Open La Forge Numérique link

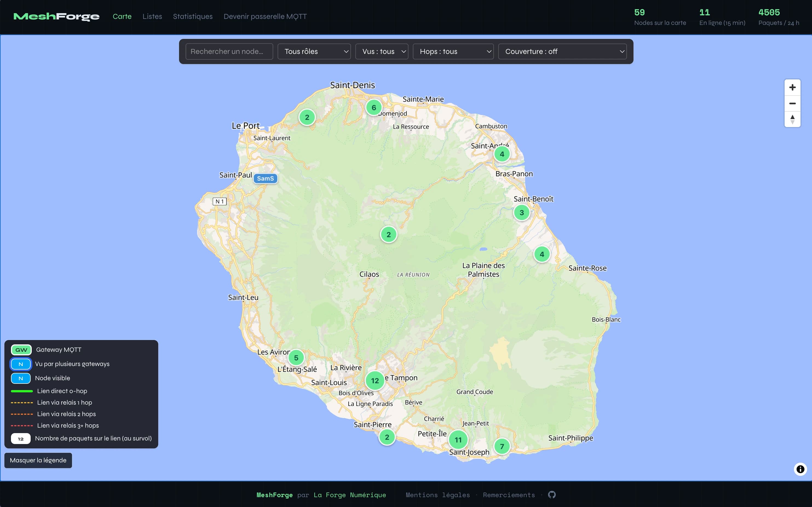tap(350, 495)
